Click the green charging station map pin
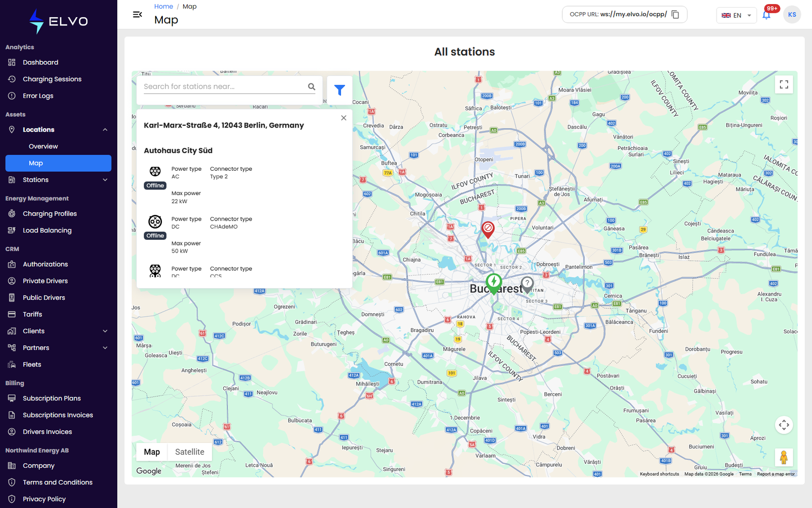The image size is (812, 508). click(x=494, y=283)
